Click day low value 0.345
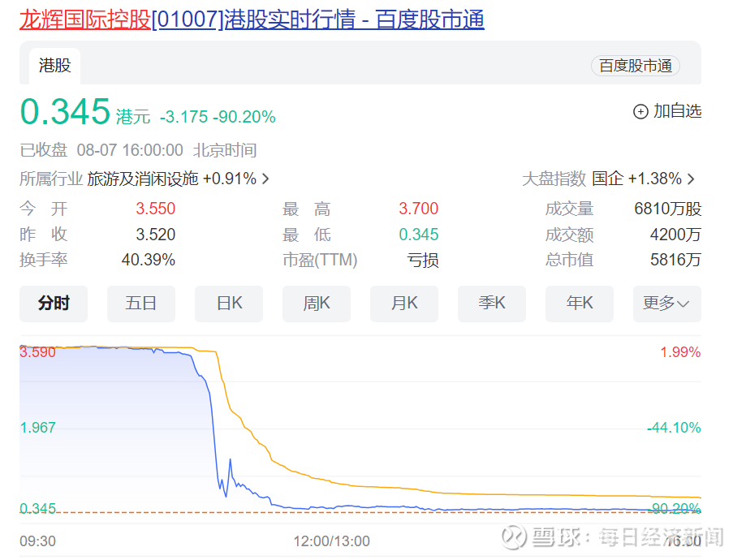This screenshot has width=746, height=560. pyautogui.click(x=418, y=235)
